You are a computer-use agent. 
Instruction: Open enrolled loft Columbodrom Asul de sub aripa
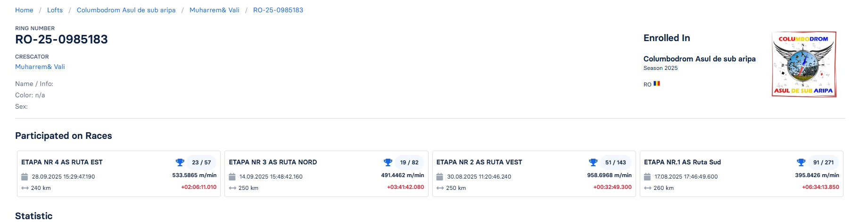point(699,59)
